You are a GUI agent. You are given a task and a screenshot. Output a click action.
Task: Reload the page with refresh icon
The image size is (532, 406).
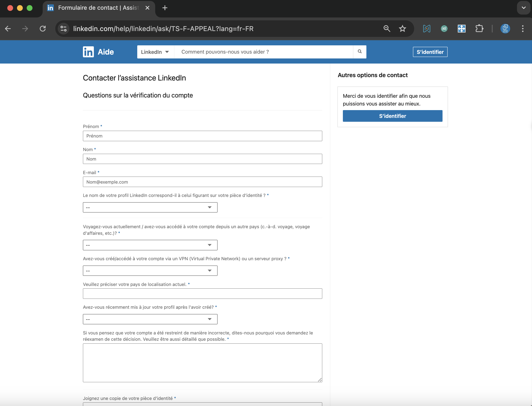coord(43,29)
